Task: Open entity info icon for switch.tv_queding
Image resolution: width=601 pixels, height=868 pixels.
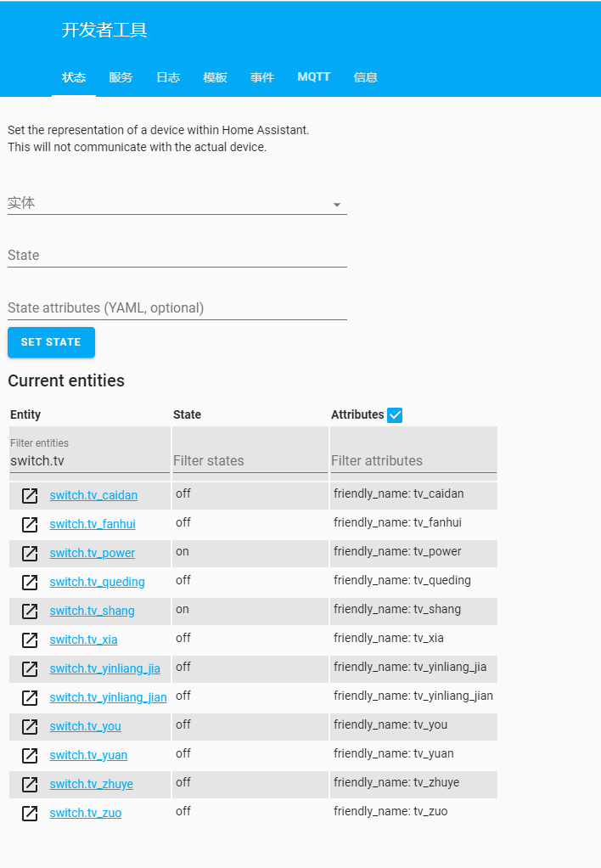Action: [30, 582]
